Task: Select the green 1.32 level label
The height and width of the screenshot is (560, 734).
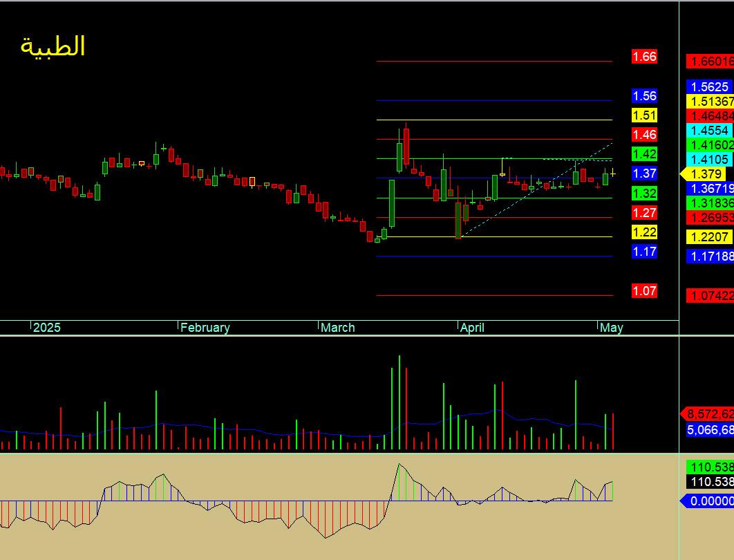Action: click(644, 194)
